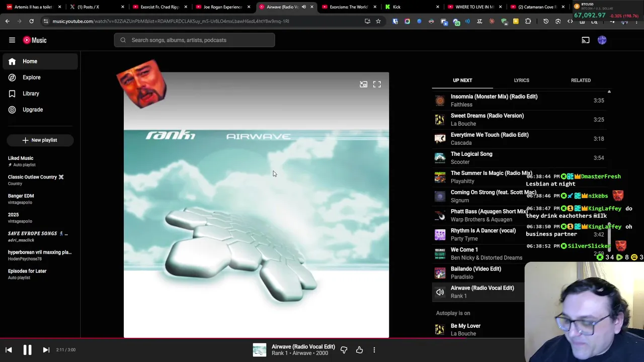The height and width of the screenshot is (362, 644).
Task: Play Everytime We Touch from queue
Action: click(520, 139)
